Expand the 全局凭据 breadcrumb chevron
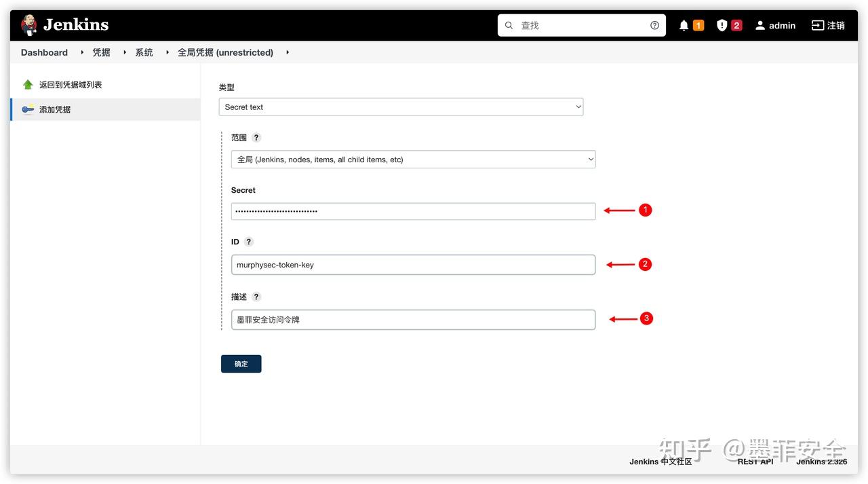Viewport: 868px width, 484px height. (288, 52)
